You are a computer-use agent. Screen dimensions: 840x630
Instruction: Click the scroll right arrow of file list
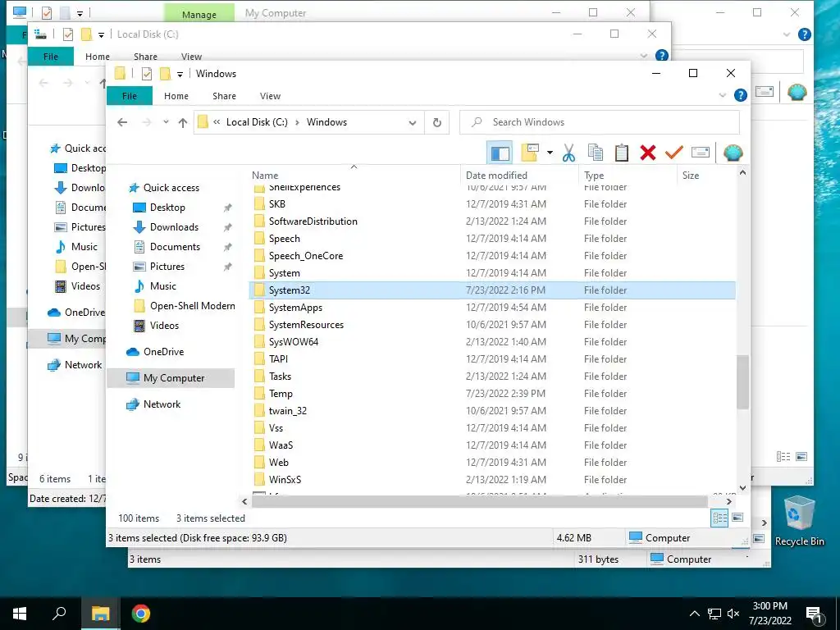point(728,501)
